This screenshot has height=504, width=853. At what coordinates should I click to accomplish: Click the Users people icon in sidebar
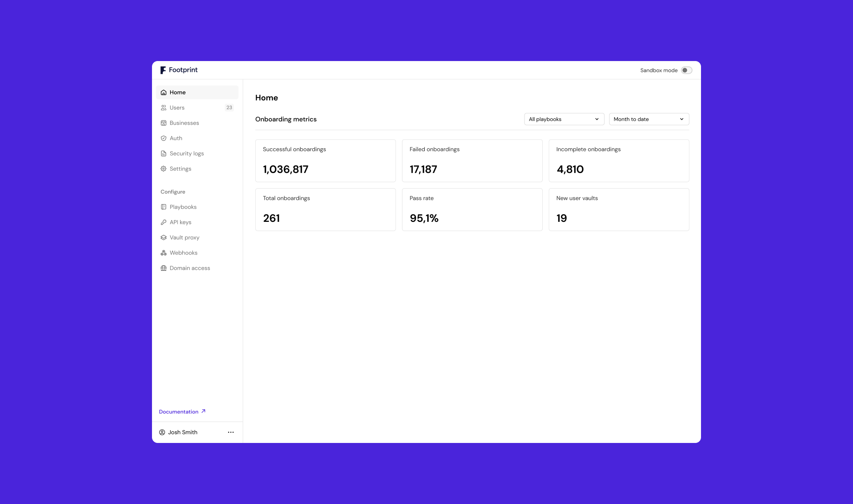[x=163, y=108]
